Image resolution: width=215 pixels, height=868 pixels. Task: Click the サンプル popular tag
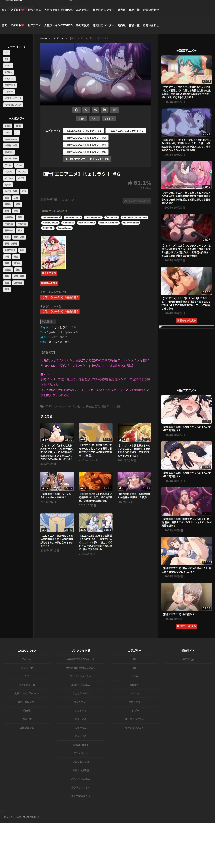[x=22, y=172]
